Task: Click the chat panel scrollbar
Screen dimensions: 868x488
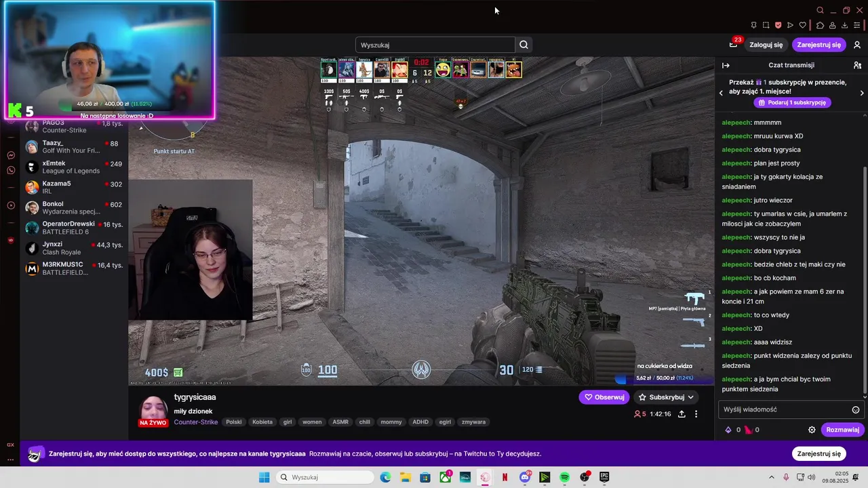Action: (865, 281)
